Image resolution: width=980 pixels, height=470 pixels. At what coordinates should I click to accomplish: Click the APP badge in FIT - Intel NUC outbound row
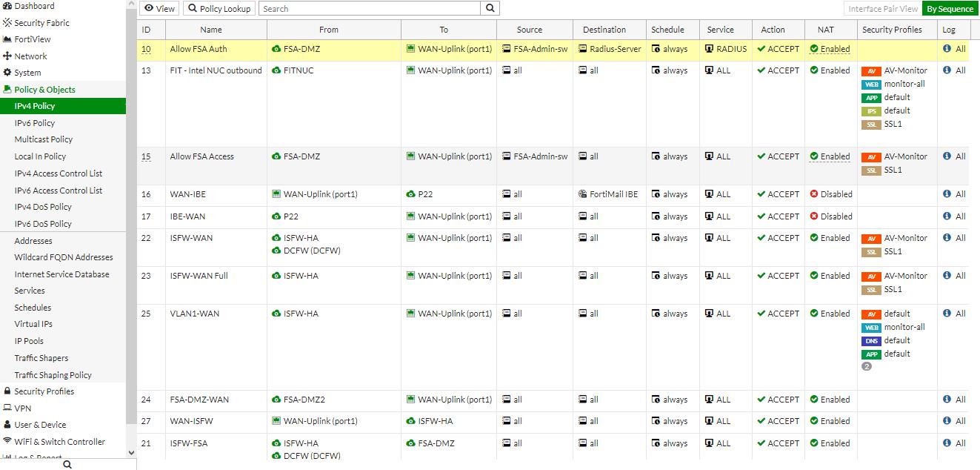(x=871, y=98)
